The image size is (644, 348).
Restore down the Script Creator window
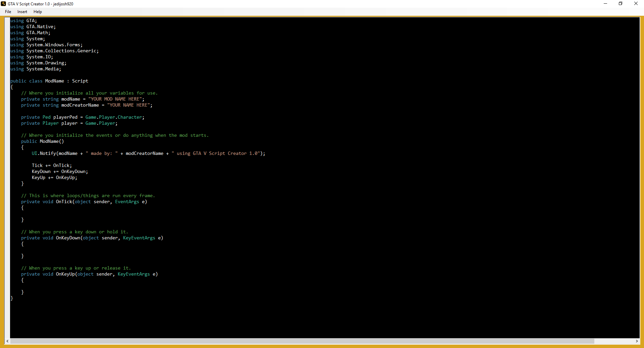click(x=621, y=4)
